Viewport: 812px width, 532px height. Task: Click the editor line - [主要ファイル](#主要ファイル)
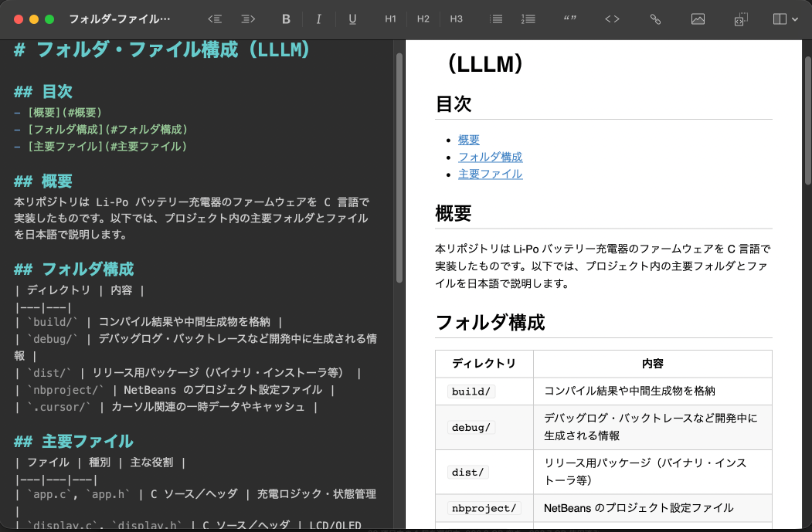pos(100,147)
